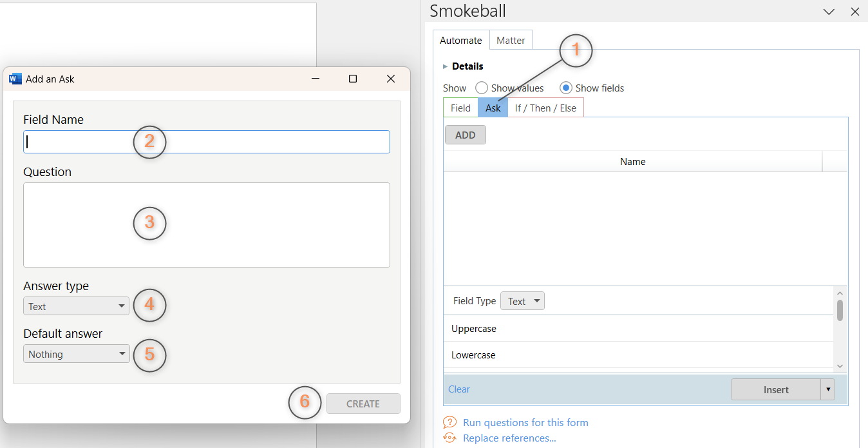868x448 pixels.
Task: Collapse the Smokeball pane using the chevron
Action: [x=829, y=12]
